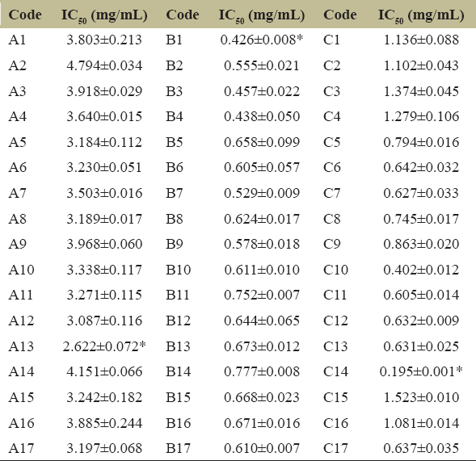Viewport: 476px width, 461px height.
Task: Select code cell B10
Action: (178, 270)
